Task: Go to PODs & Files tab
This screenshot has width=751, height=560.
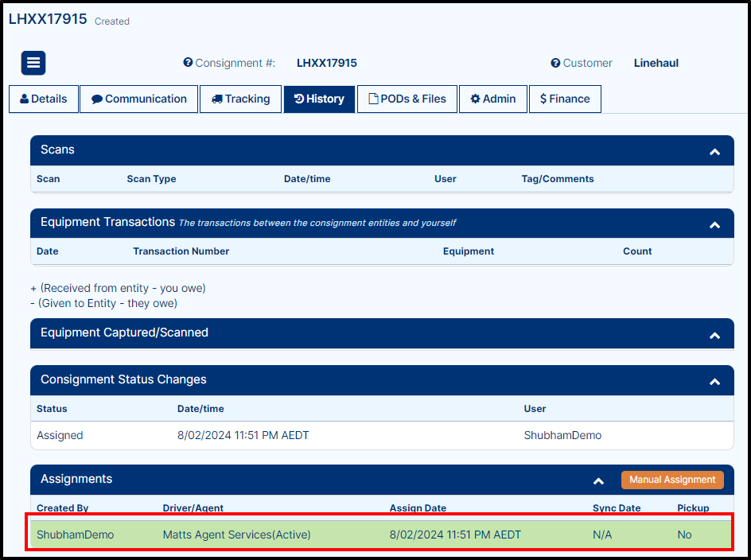Action: (x=407, y=99)
